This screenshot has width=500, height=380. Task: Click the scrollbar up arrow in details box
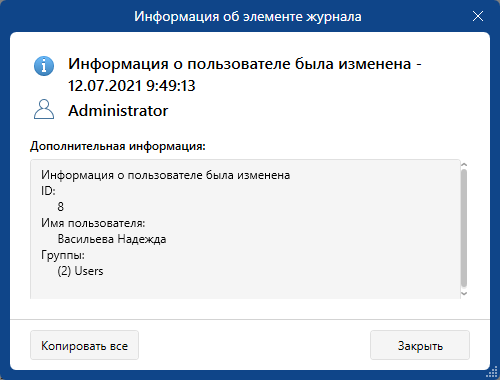coord(464,164)
